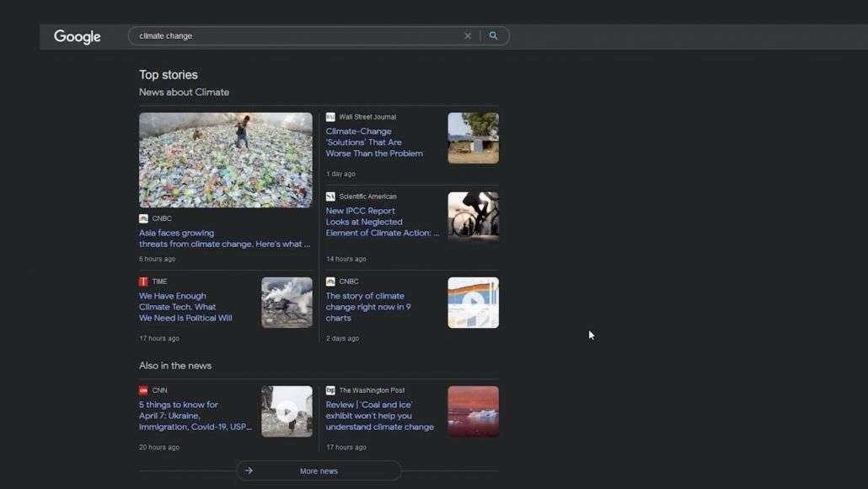Screen dimensions: 868x489
Task: Click the '20 hours ago' timestamp
Action: tap(159, 447)
